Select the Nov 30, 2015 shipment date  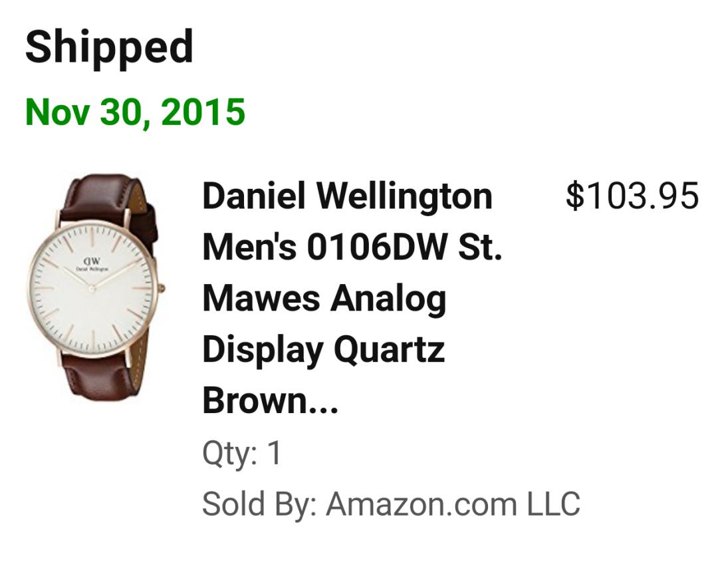click(135, 112)
